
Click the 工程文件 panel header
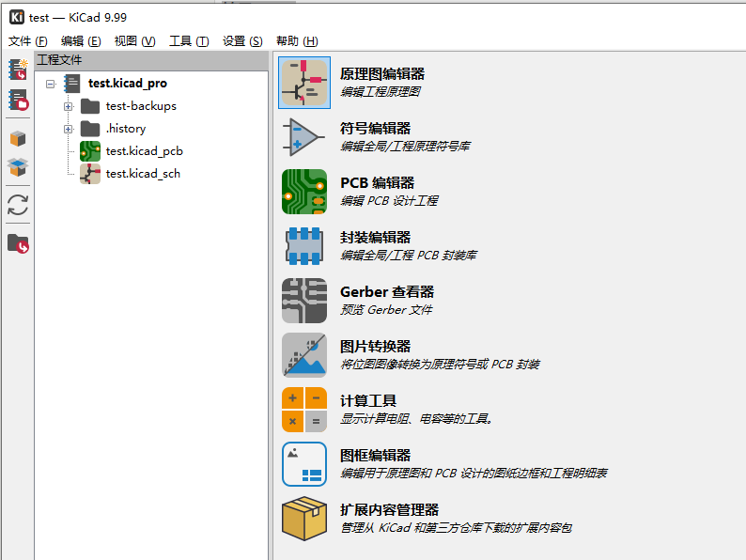click(152, 60)
